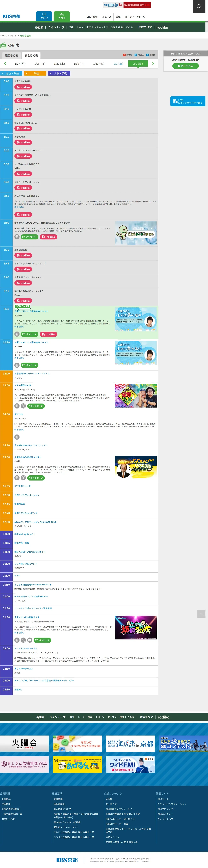Screen dimensions: 208x868
Task: Open the カルチャー / ホール menu
Action: tap(135, 17)
